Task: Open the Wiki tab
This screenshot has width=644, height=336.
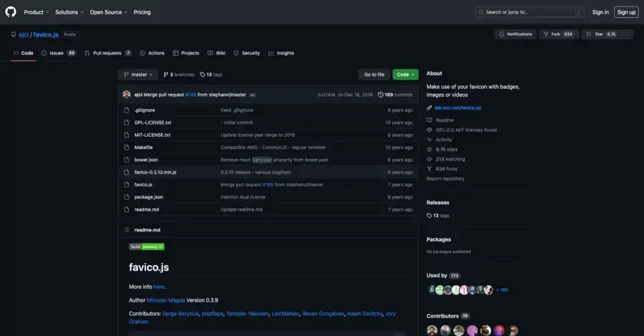Action: [x=216, y=53]
